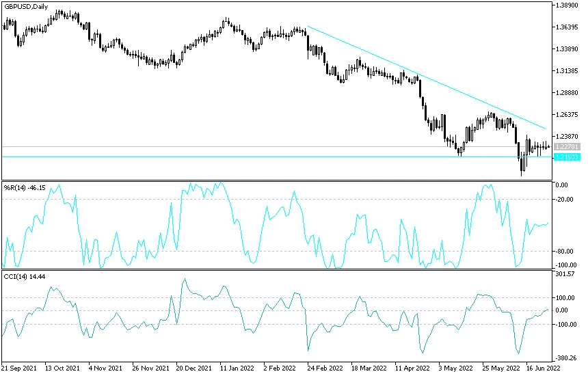This screenshot has width=588, height=376.
Task: Click the GBPUSD,Daily chart title
Action: [26, 6]
